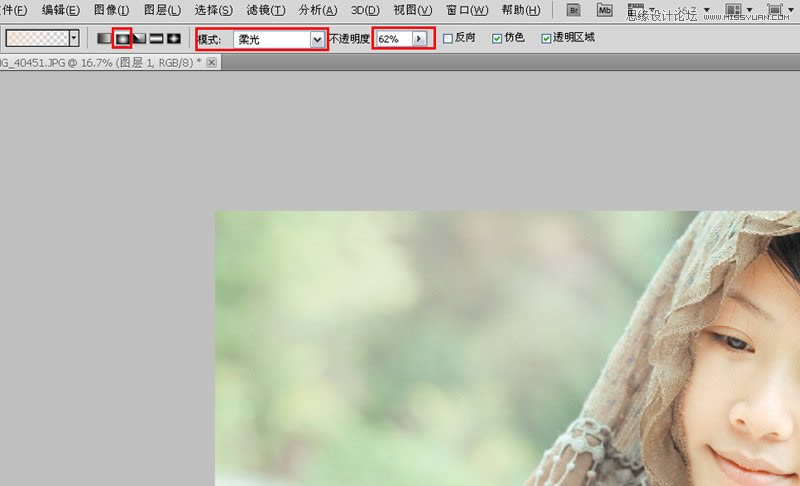Screen dimensions: 800x486
Task: Select the linear gradient style icon
Action: pos(104,38)
